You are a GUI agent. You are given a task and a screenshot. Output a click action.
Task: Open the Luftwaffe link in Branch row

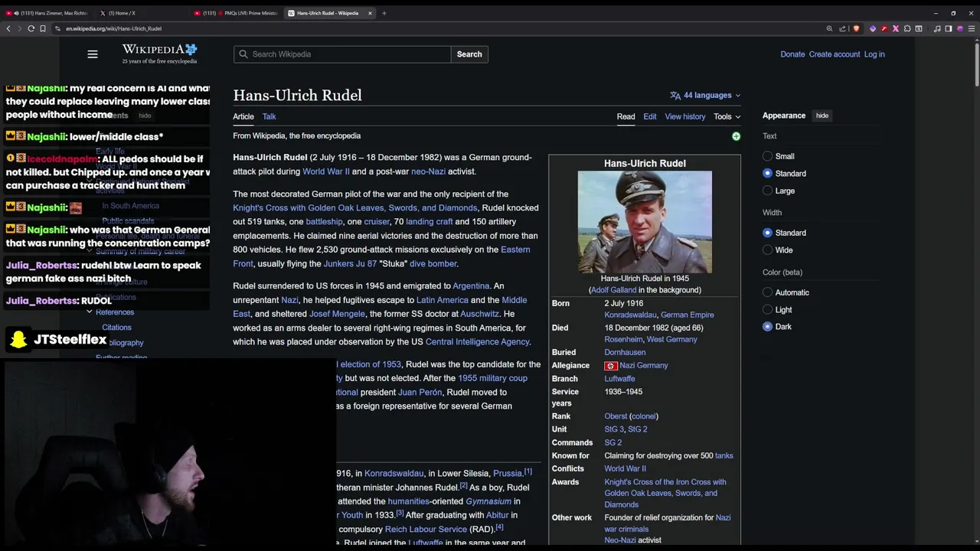click(x=619, y=379)
